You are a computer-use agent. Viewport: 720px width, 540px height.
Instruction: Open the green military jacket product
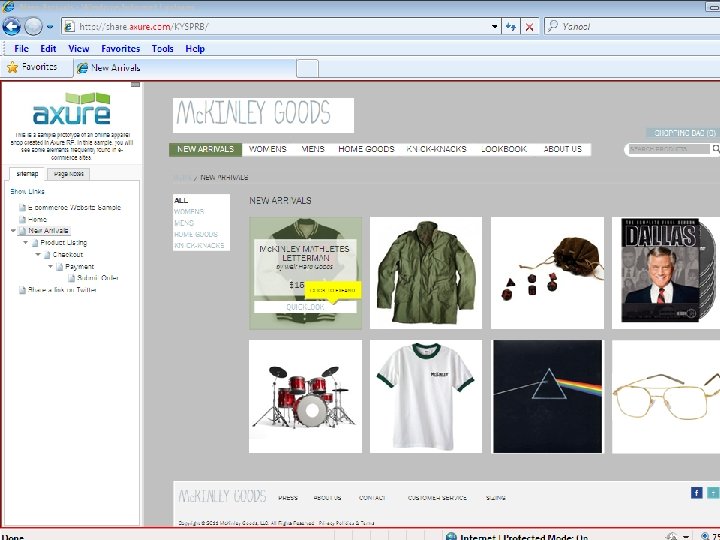coord(426,273)
